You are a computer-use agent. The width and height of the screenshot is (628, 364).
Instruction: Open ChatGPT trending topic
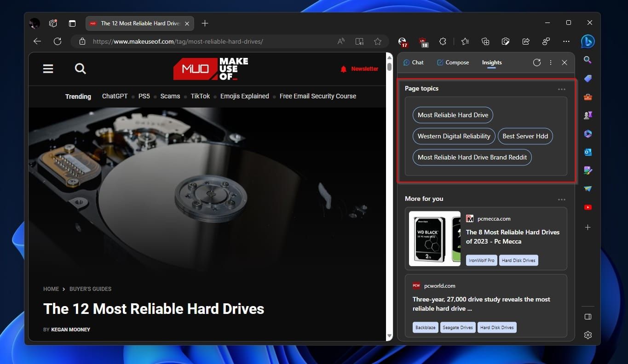pos(115,96)
